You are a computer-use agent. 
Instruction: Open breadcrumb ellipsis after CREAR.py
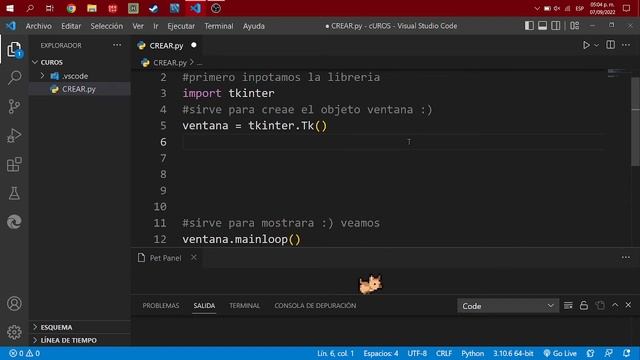point(199,63)
